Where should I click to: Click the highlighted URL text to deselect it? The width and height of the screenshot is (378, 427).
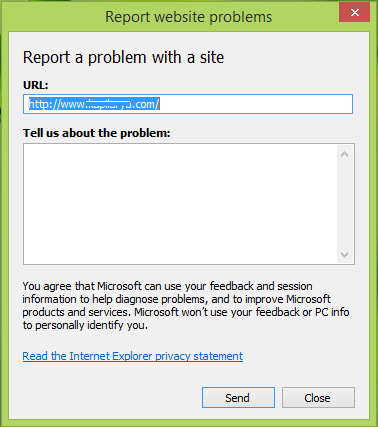94,104
